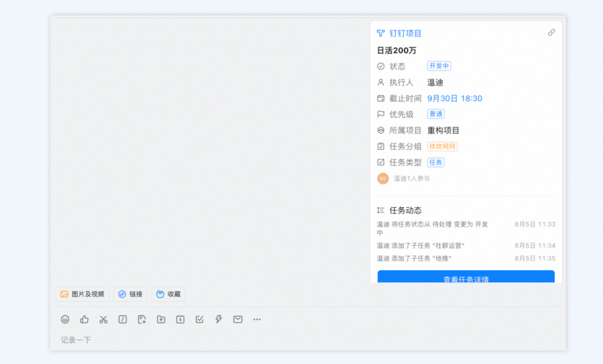603x364 pixels.
Task: Click the folder upload icon
Action: click(x=161, y=319)
